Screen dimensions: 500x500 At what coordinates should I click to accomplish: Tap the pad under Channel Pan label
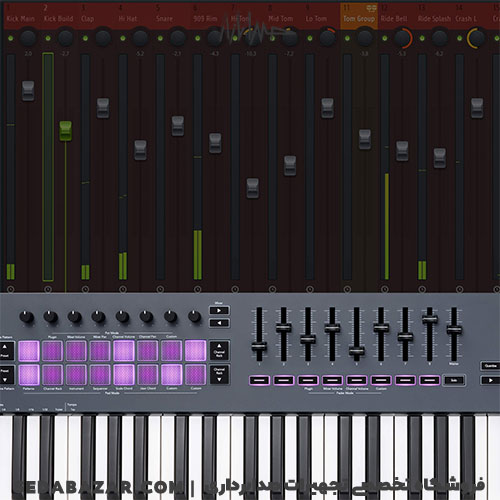click(148, 351)
